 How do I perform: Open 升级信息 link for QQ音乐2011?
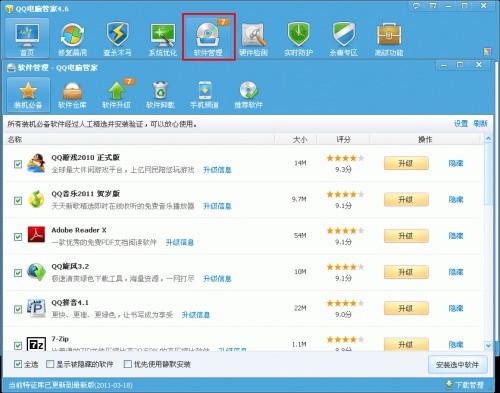click(217, 206)
